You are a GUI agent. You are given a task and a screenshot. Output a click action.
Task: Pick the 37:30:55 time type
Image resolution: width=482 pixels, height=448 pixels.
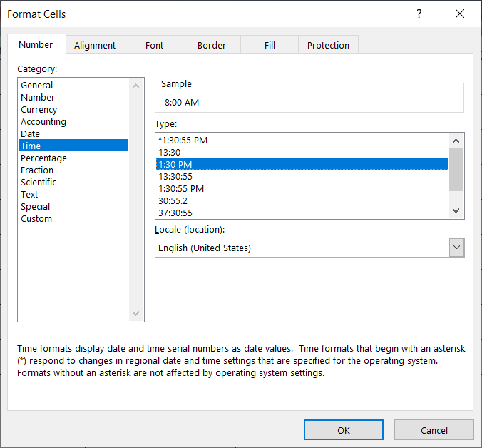[x=175, y=213]
